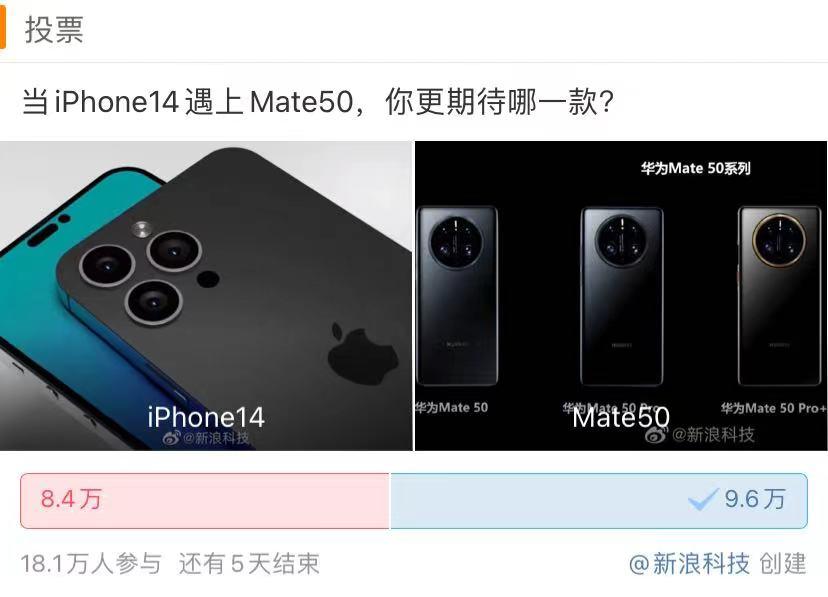Viewport: 828px width, 597px height.
Task: Click the 18.1万人参与 participant count
Action: pyautogui.click(x=91, y=564)
